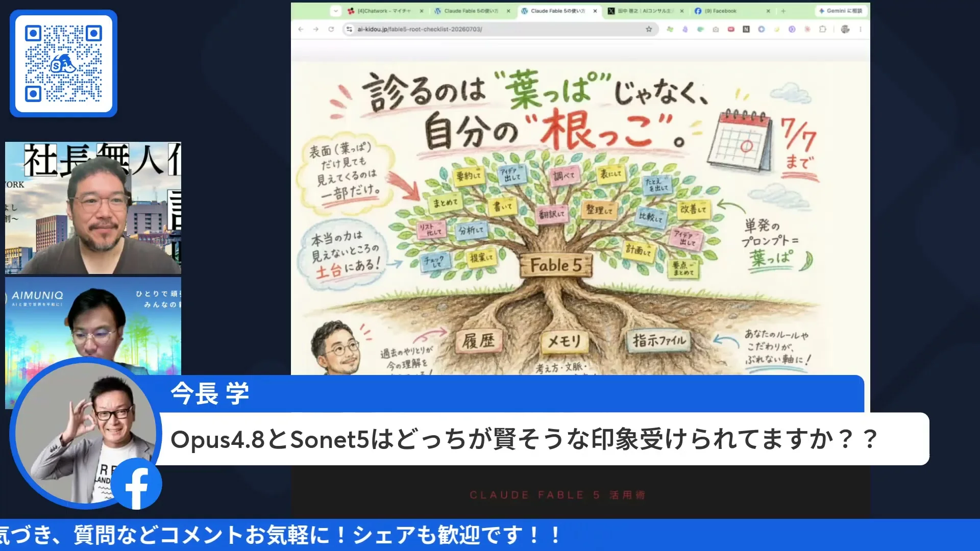
Task: Click the 履歴 root label
Action: 478,341
